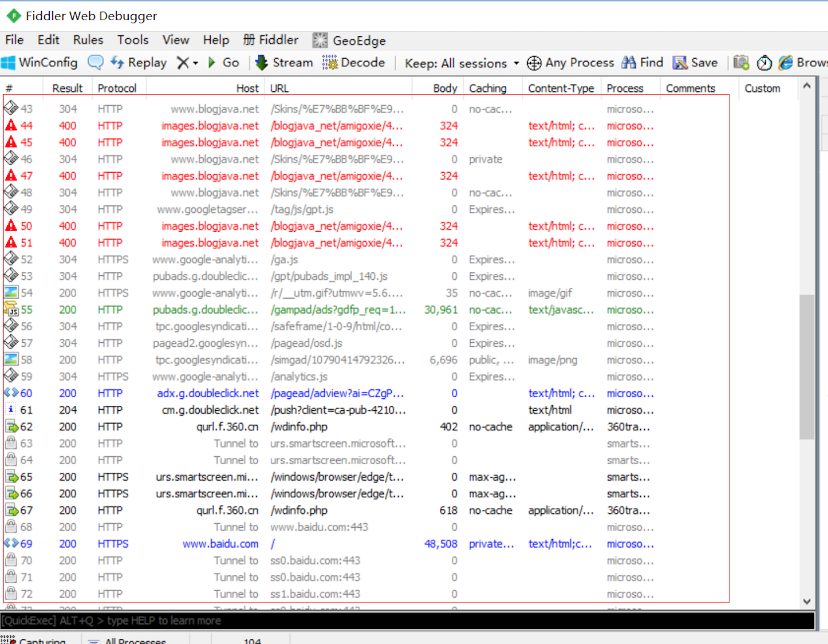Screen dimensions: 828x644
Task: Click the session list scroll down arrow
Action: pyautogui.click(x=807, y=601)
